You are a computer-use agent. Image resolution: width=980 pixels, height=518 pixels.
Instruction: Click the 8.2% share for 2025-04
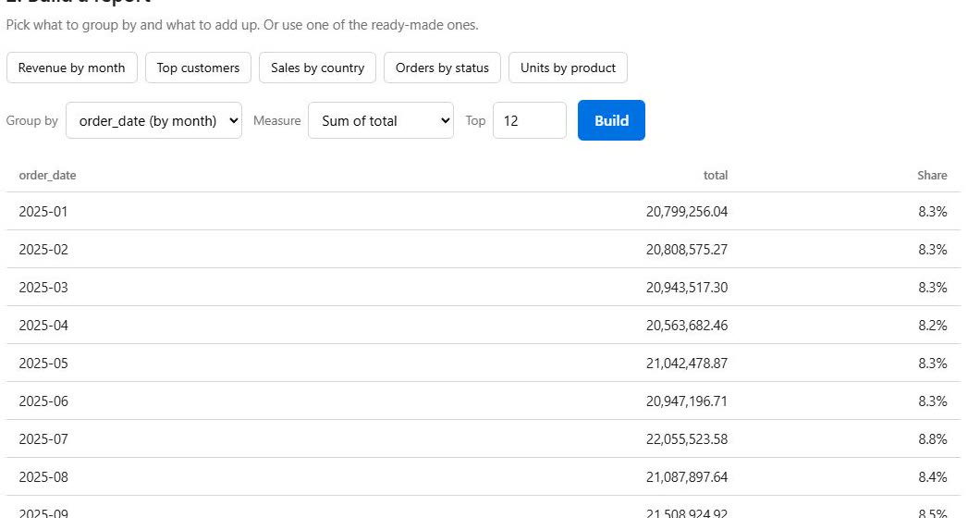coord(933,326)
